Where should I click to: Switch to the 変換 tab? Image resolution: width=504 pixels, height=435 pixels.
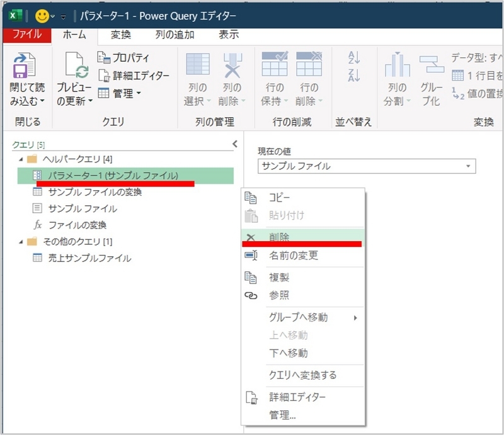click(x=121, y=35)
